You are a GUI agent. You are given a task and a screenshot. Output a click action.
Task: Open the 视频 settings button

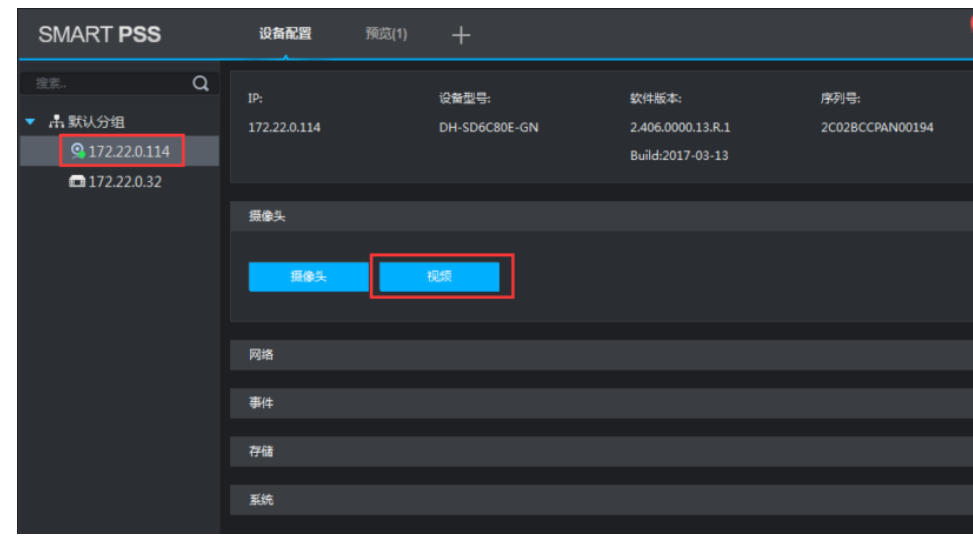439,277
